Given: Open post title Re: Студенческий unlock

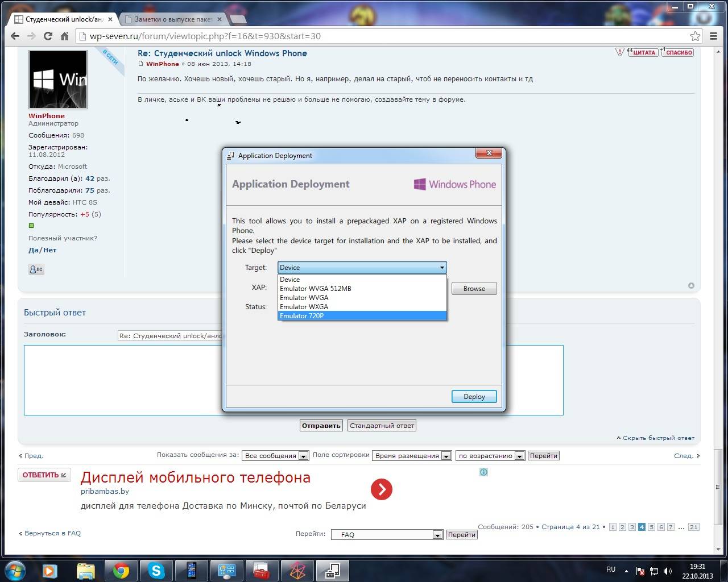Looking at the screenshot, I should click(x=222, y=53).
